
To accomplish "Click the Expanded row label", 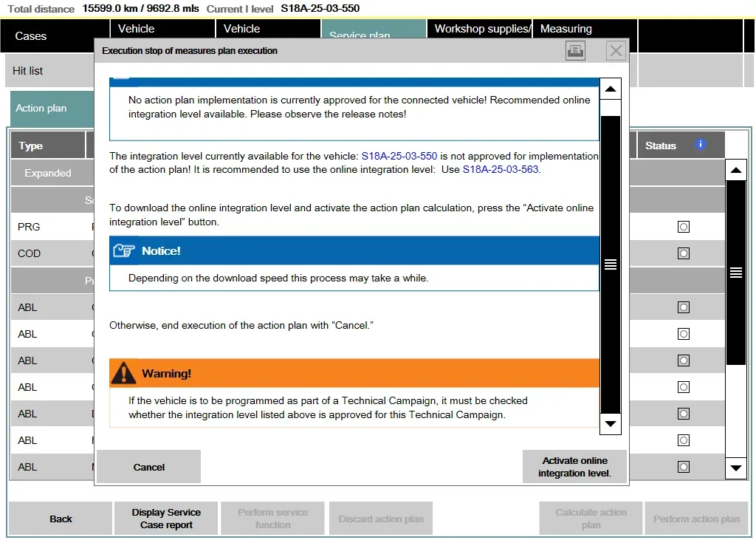I will pos(48,173).
